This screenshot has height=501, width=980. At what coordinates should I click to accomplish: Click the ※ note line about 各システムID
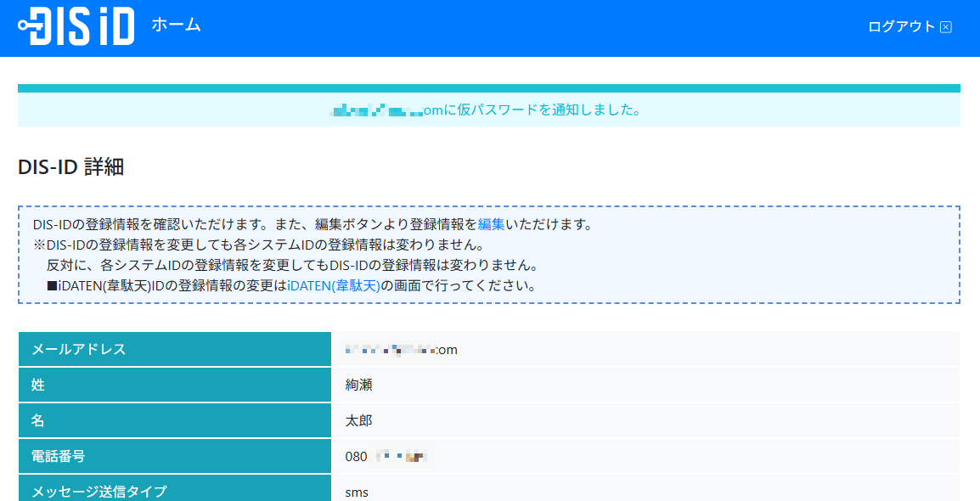click(258, 245)
